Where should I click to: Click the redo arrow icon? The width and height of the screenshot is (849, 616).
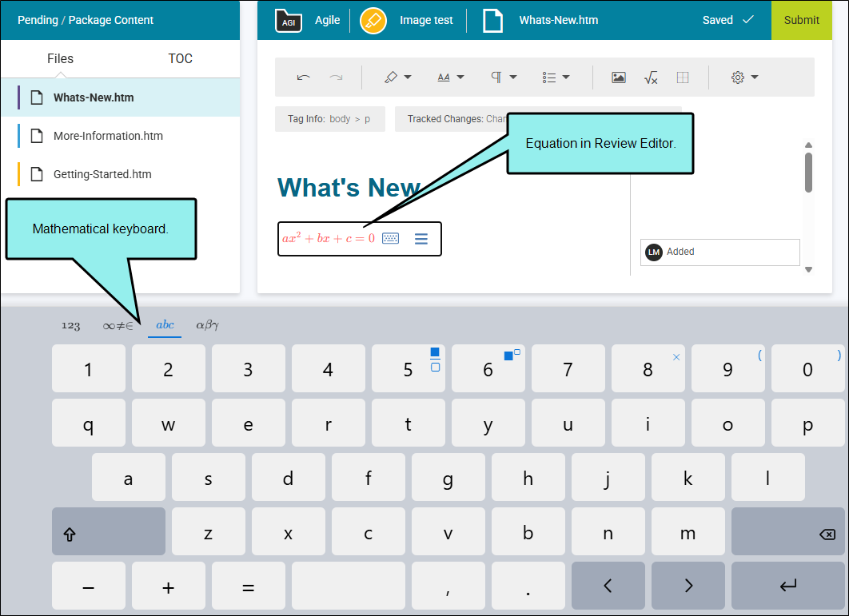[337, 77]
